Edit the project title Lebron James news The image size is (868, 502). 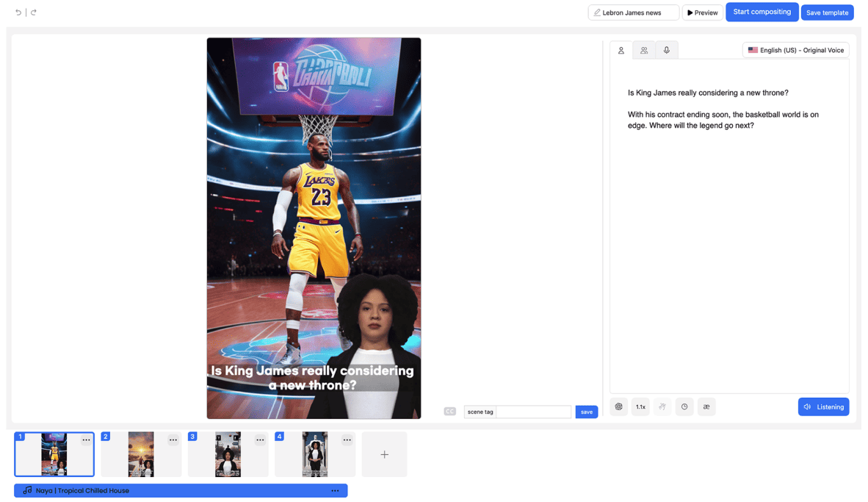click(x=633, y=12)
